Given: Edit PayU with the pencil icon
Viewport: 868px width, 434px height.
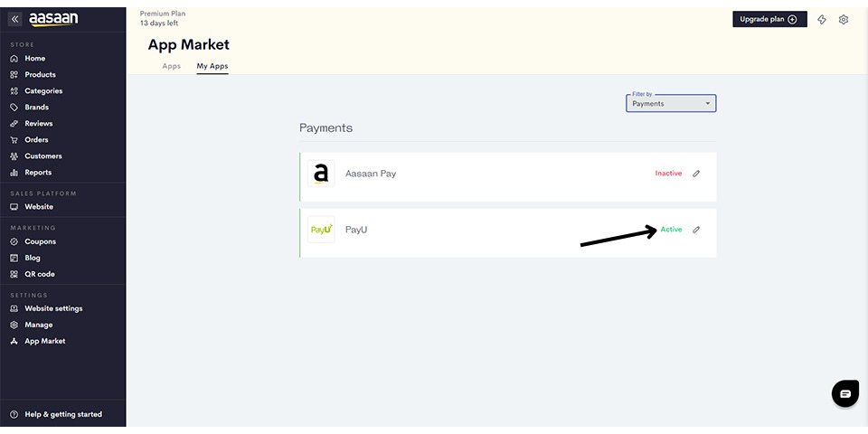Looking at the screenshot, I should pos(696,230).
